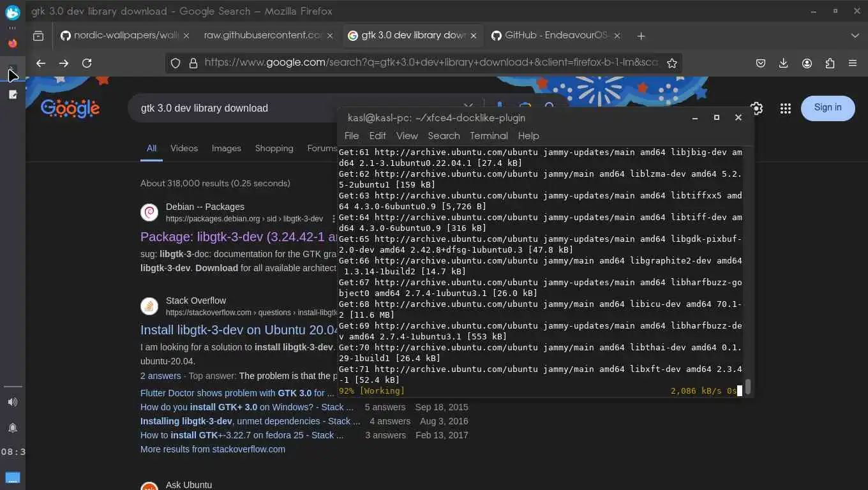Viewport: 868px width, 490px height.
Task: Open the notifications bell in the panel
Action: pos(12,427)
